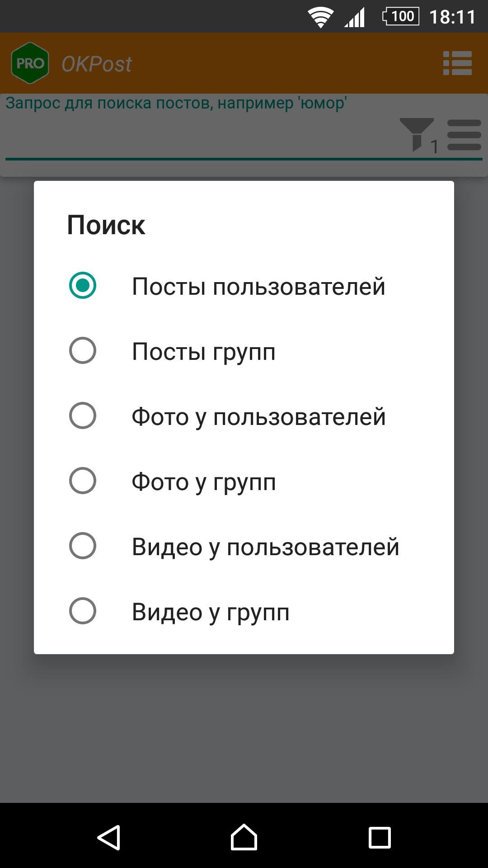This screenshot has height=868, width=488.
Task: Select the 'Посты пользователей' radio button
Action: point(83,286)
